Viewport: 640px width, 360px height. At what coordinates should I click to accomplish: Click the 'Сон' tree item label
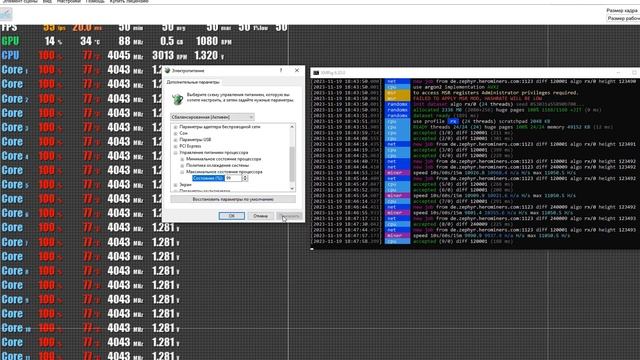(183, 133)
